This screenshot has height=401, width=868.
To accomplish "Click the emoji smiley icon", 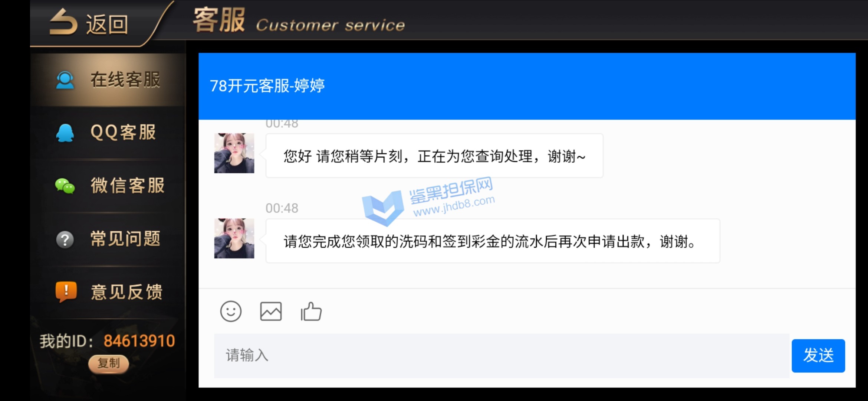I will pos(231,311).
